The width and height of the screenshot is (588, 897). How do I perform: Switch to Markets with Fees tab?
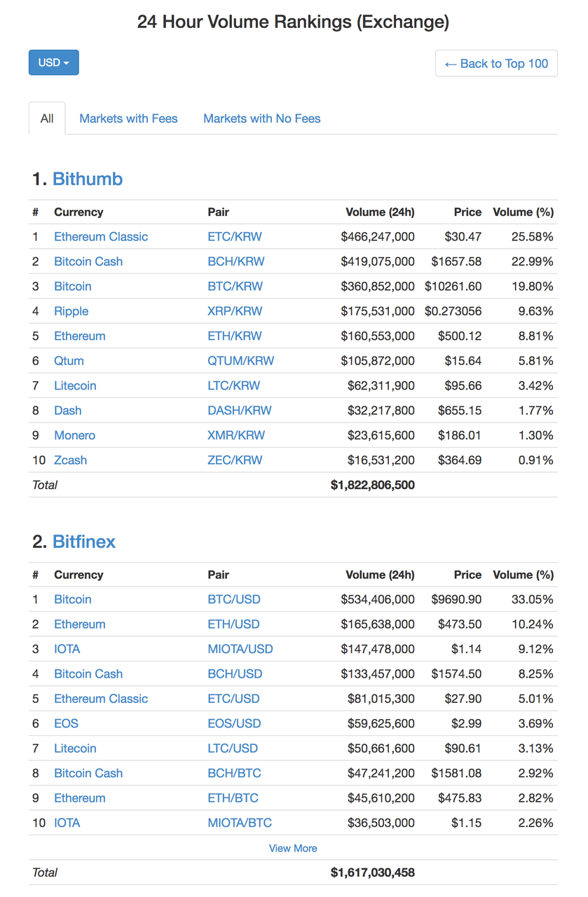tap(128, 118)
